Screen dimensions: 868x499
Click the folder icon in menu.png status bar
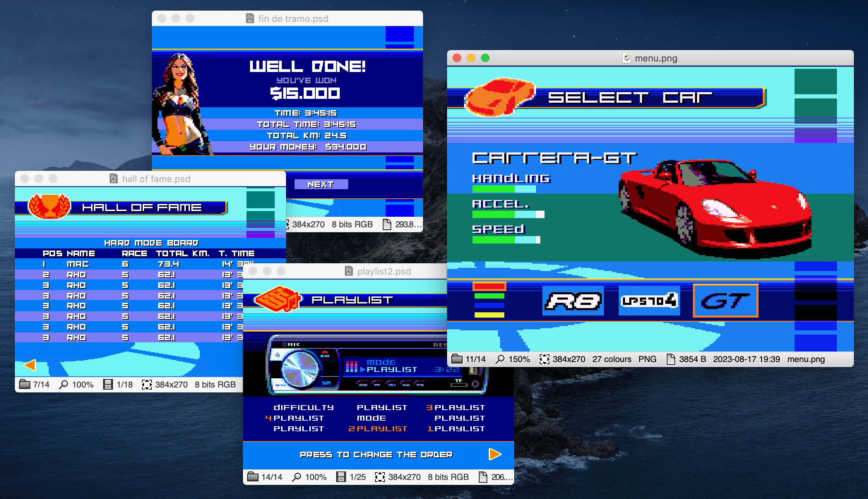457,359
